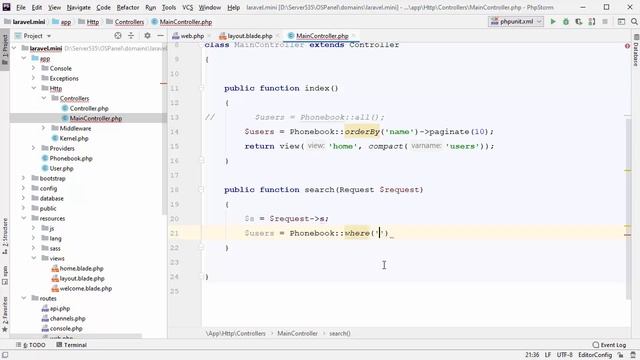
Task: Click the search() breadcrumb below the editor
Action: 340,333
